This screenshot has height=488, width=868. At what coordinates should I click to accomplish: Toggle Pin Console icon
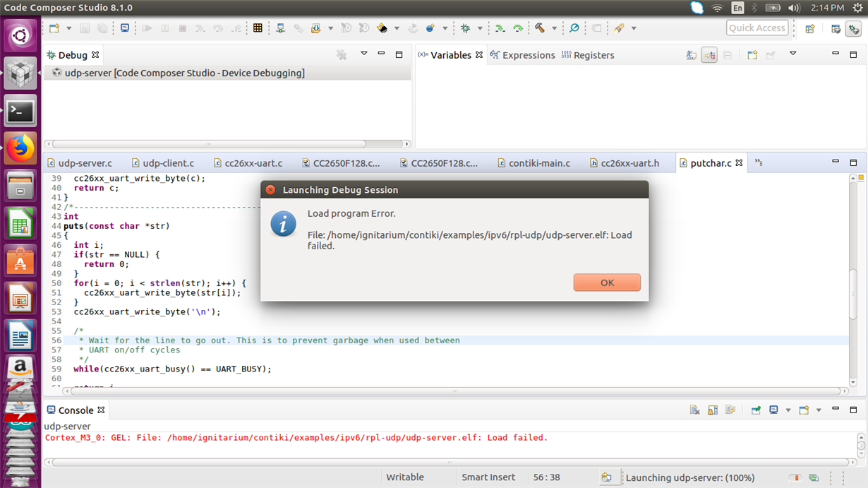coord(756,410)
